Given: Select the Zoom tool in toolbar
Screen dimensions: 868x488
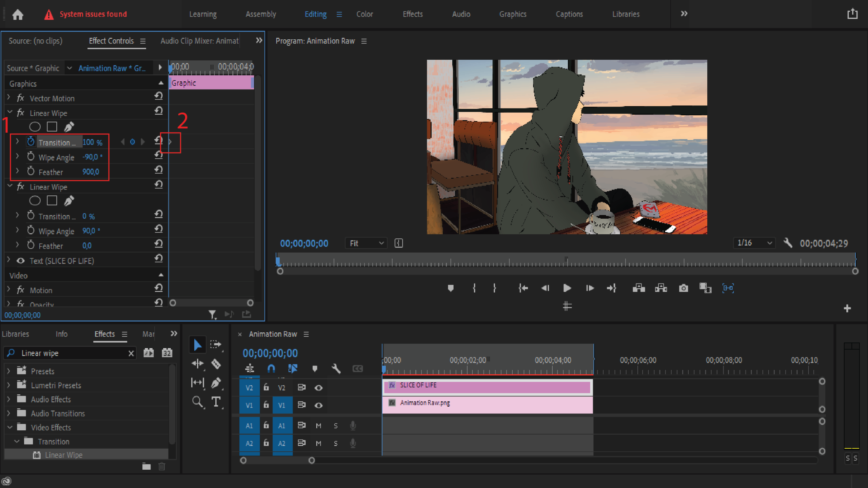Looking at the screenshot, I should coord(197,402).
